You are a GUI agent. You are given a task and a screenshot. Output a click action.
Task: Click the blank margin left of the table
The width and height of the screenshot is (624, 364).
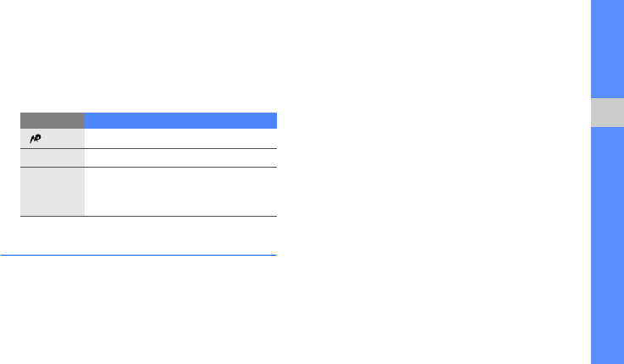point(10,164)
